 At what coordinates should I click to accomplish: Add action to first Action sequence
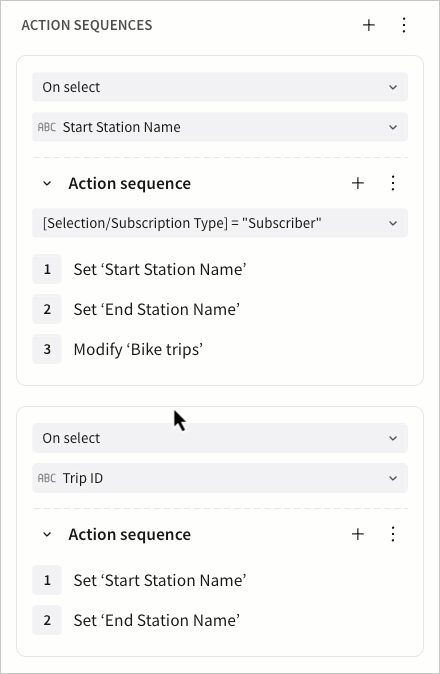358,184
